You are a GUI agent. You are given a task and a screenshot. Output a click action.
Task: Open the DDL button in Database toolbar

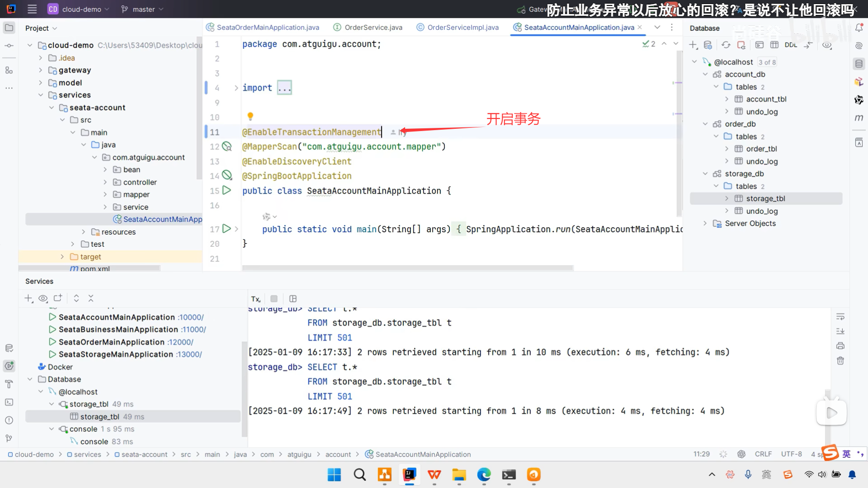[x=791, y=45]
